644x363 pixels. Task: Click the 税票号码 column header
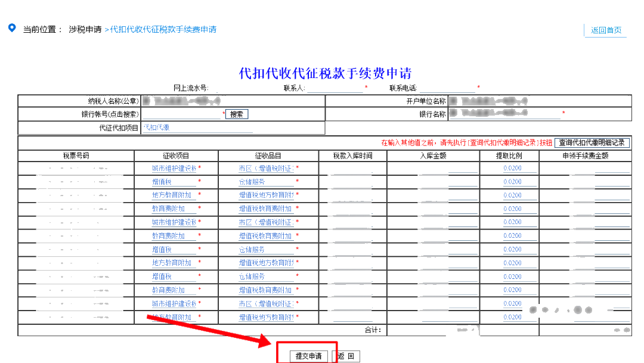(x=76, y=156)
